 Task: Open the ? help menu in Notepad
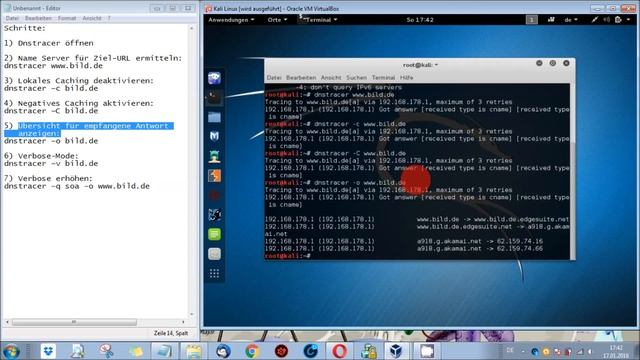pyautogui.click(x=109, y=18)
